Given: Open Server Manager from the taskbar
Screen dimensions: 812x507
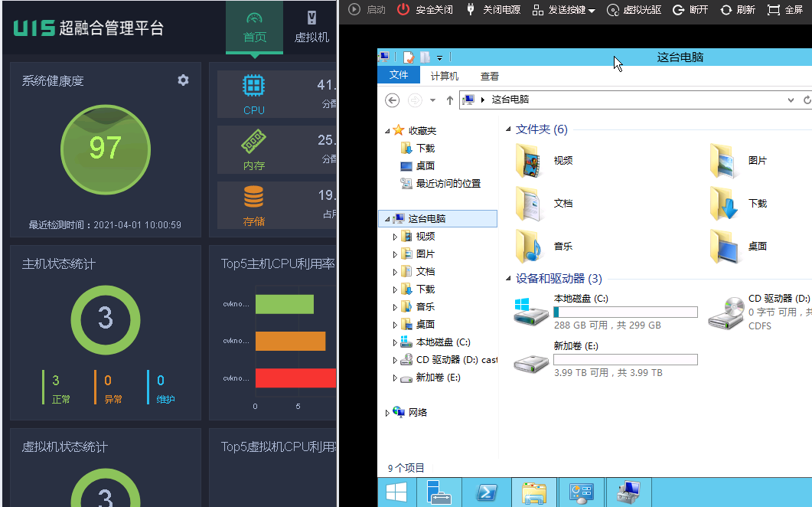Looking at the screenshot, I should [439, 492].
